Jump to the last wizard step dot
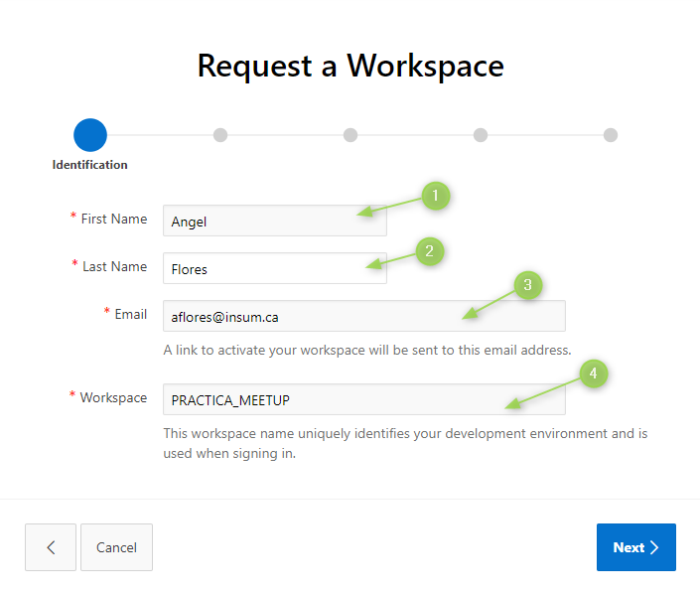700x594 pixels. click(x=611, y=135)
